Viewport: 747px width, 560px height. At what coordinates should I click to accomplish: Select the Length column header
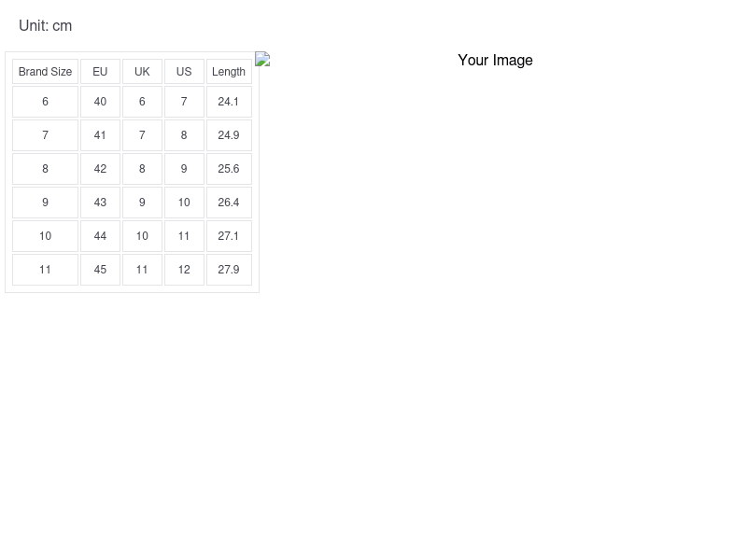[x=229, y=72]
